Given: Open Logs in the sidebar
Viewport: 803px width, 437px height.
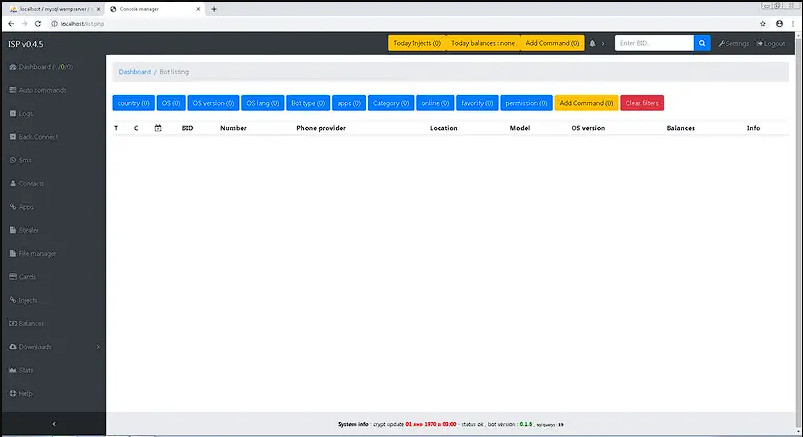Looking at the screenshot, I should (21, 114).
